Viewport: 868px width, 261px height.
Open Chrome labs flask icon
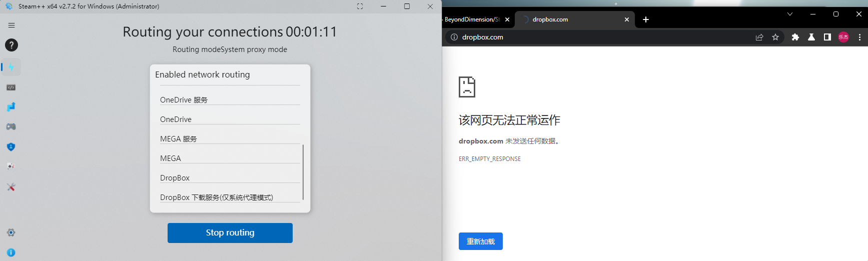coord(811,37)
